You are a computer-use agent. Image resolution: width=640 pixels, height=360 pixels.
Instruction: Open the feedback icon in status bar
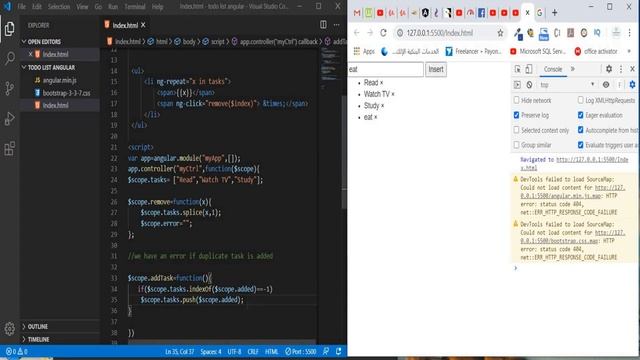click(x=326, y=351)
